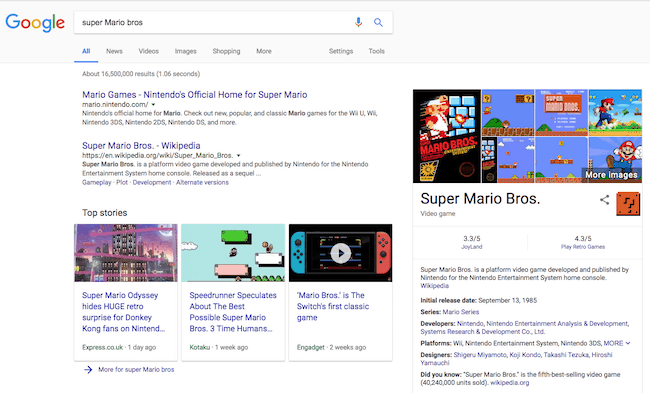The image size is (650, 393).
Task: Open Speedrunner story thumbnail image
Action: [x=233, y=253]
